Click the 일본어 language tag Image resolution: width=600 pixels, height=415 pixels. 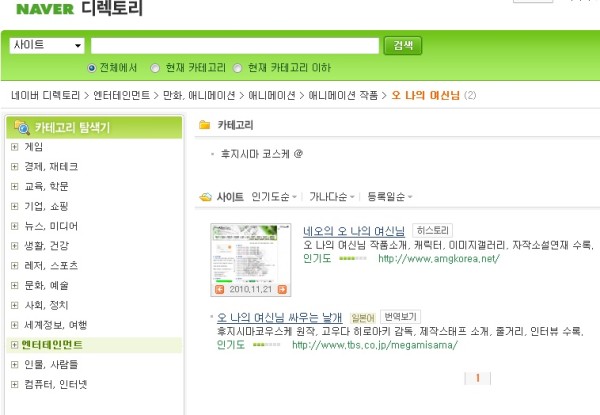[363, 318]
